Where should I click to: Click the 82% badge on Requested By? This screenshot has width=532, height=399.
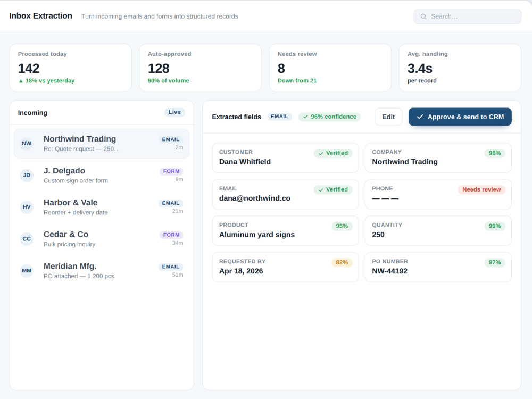[x=342, y=262]
